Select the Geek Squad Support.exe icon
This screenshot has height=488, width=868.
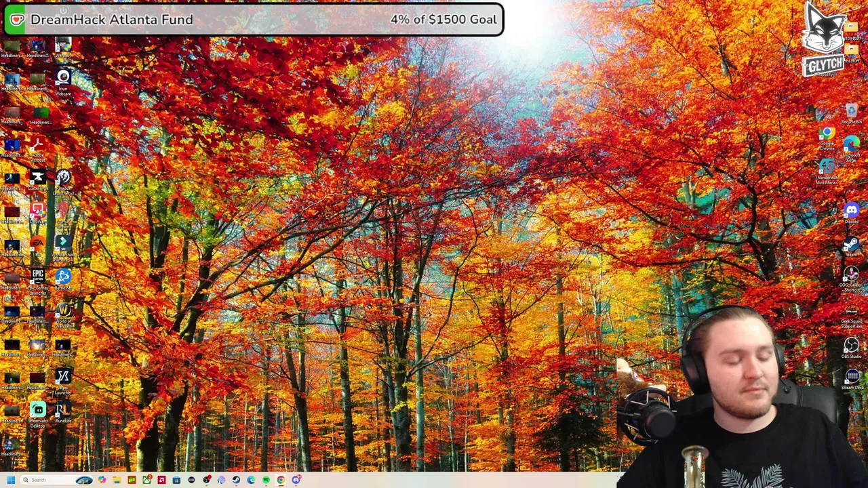[851, 316]
